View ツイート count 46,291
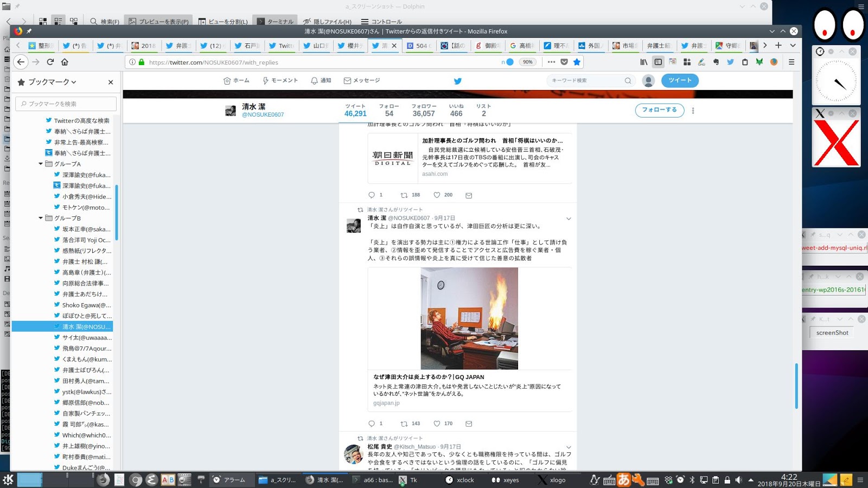Screen dimensions: 868x488 pos(355,110)
